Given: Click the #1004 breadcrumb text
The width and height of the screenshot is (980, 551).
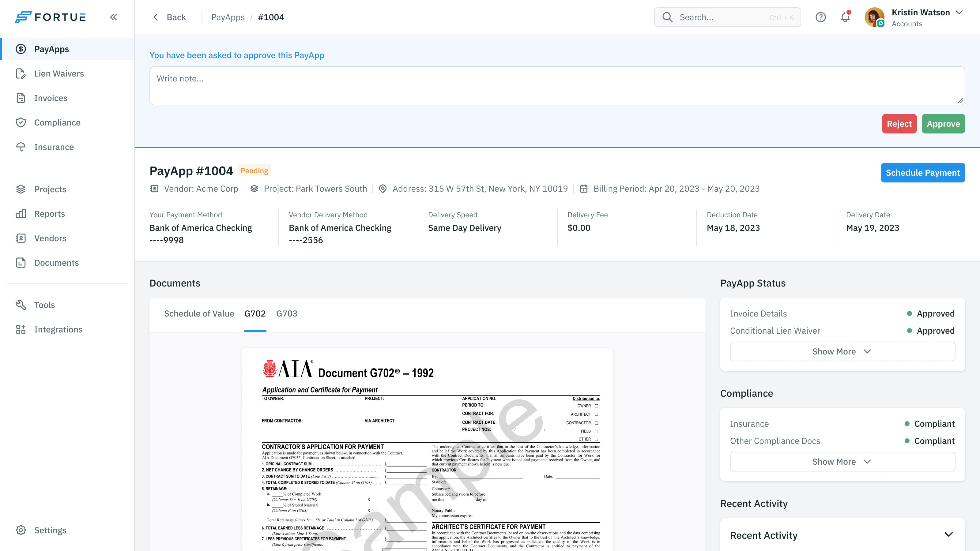Looking at the screenshot, I should pos(271,17).
